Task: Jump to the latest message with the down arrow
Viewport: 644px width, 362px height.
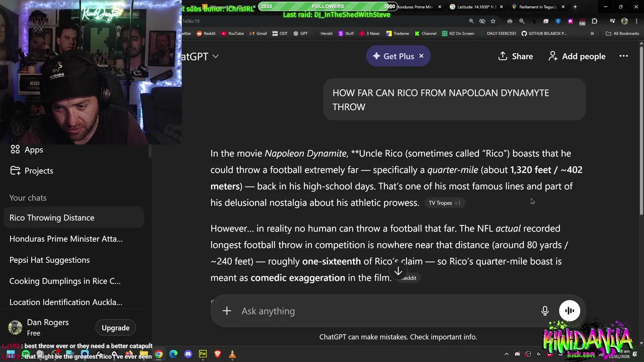Action: (398, 271)
